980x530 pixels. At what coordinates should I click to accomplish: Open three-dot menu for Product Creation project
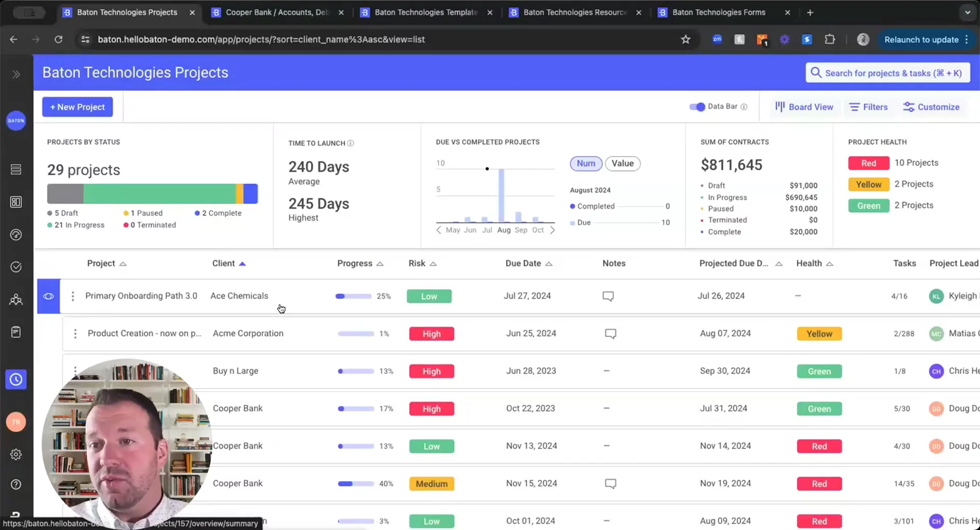(x=75, y=333)
